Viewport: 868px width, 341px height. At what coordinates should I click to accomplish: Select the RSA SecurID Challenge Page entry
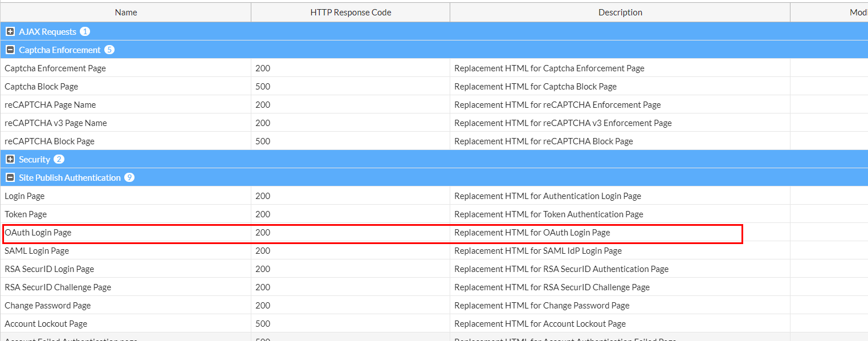coord(58,287)
